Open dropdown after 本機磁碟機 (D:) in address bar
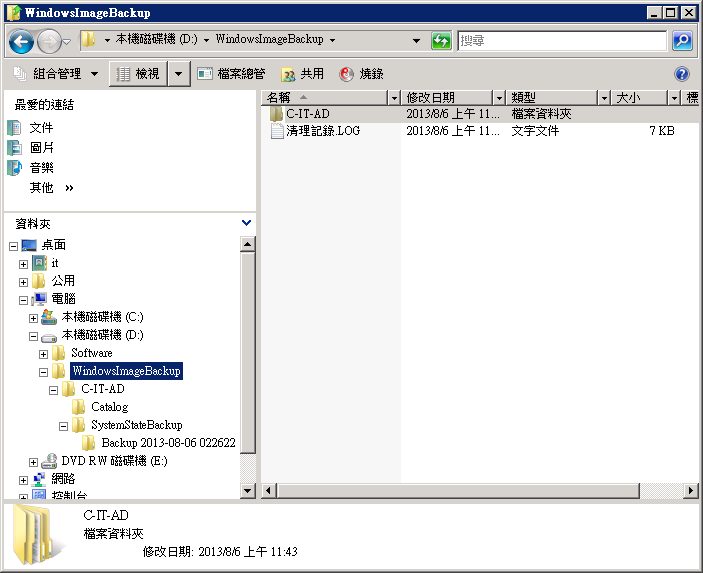703x573 pixels. tap(206, 40)
